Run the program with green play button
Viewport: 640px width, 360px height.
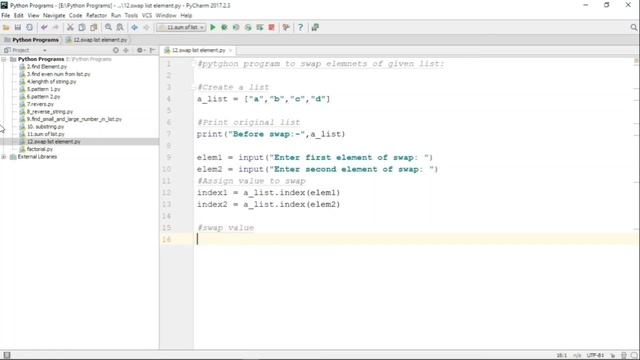point(213,27)
